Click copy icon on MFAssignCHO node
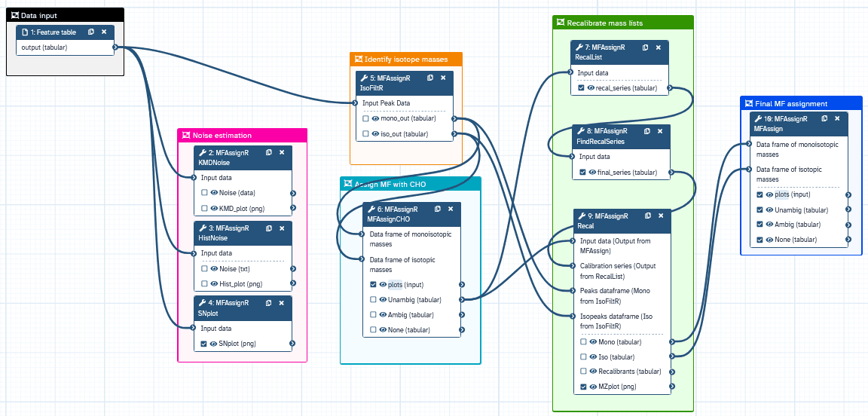Screen dimensions: 868x416 437,209
